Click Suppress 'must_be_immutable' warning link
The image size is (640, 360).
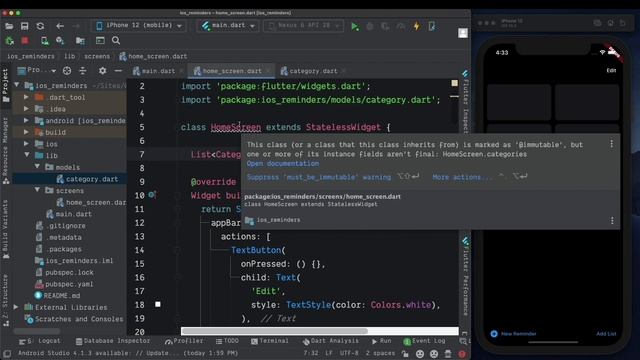tap(318, 177)
